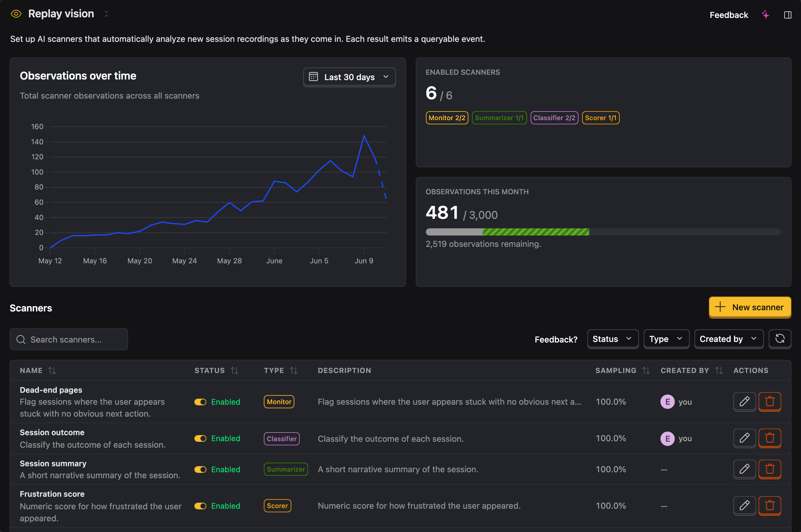Edit the Frustration score scanner
This screenshot has height=532, width=801.
[744, 505]
